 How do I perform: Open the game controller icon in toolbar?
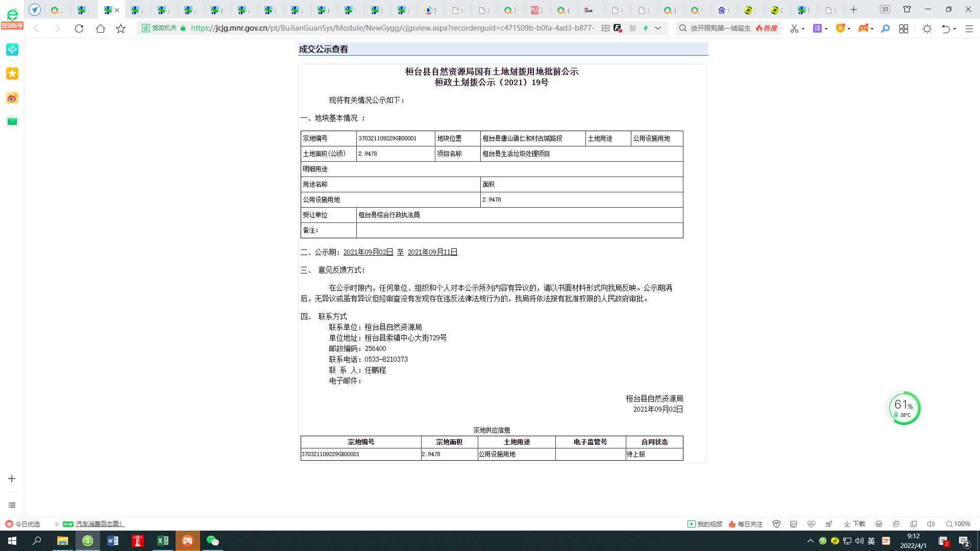863,29
